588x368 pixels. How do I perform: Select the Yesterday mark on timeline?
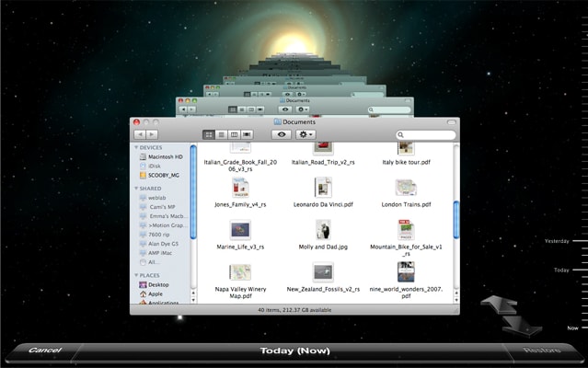coord(557,241)
